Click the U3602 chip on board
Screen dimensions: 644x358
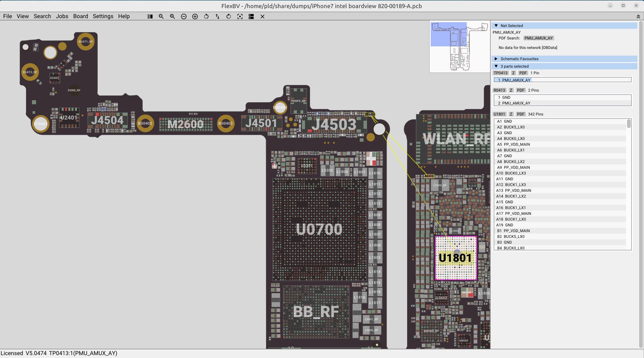coord(441,298)
